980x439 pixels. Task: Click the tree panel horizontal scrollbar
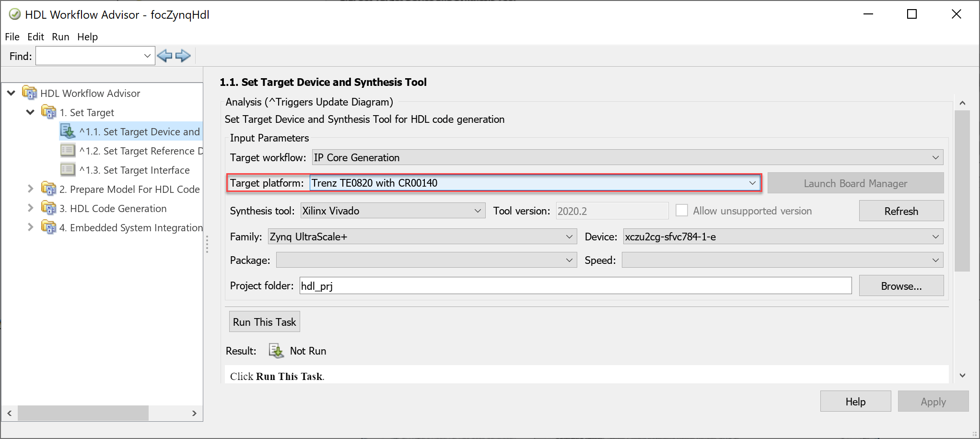[83, 413]
